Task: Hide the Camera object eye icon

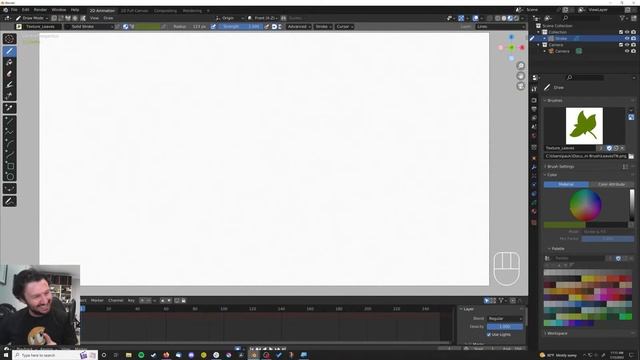Action: [x=627, y=51]
